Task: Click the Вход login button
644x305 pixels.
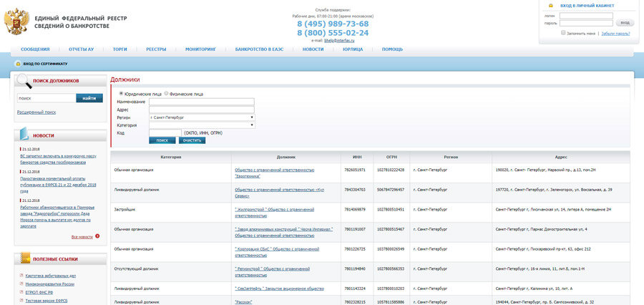Action: pyautogui.click(x=625, y=23)
